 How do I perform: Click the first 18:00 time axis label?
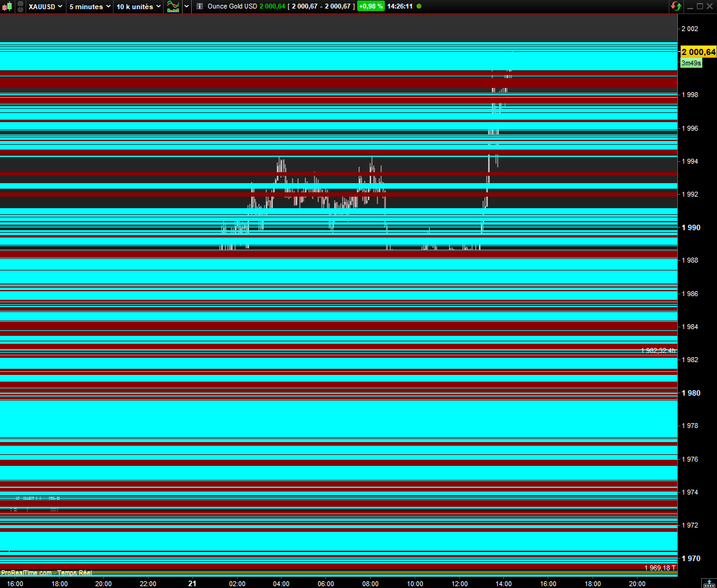click(59, 584)
